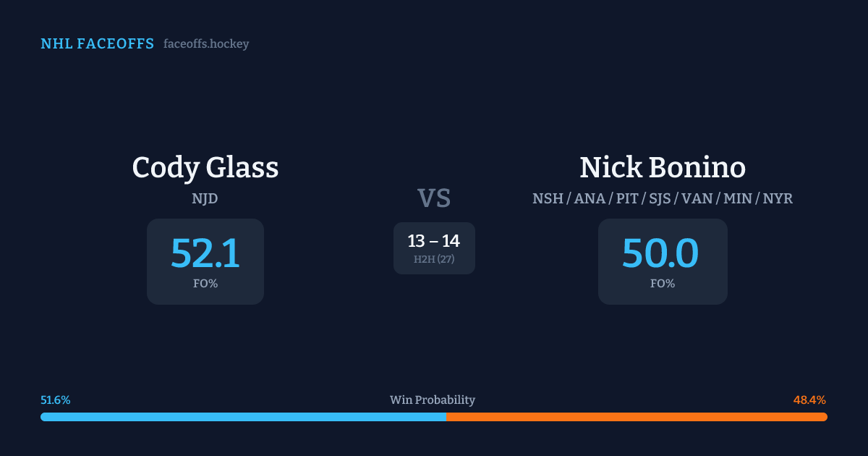Click the 51.6% win probability value
Image resolution: width=868 pixels, height=456 pixels.
[x=56, y=400]
